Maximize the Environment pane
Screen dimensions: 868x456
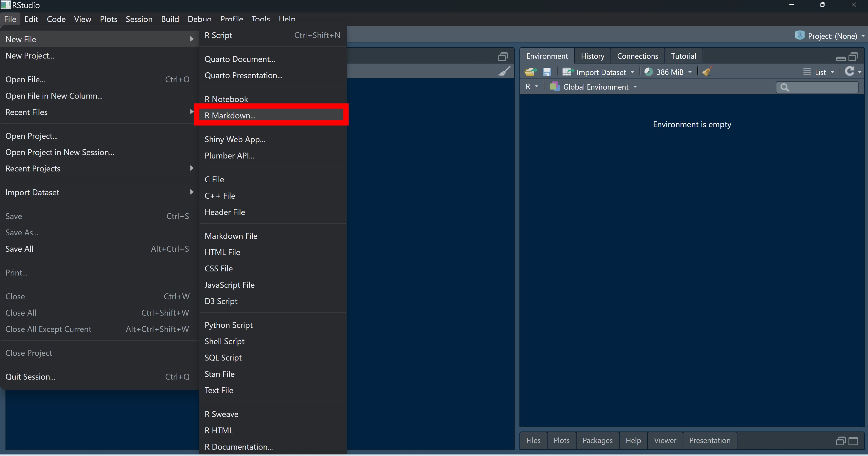click(853, 56)
